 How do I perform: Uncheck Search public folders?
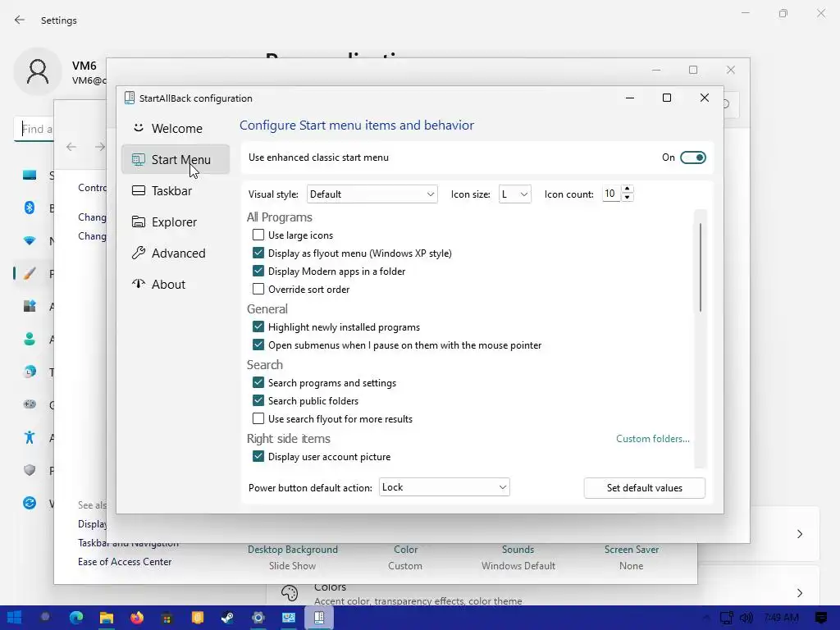coord(258,400)
